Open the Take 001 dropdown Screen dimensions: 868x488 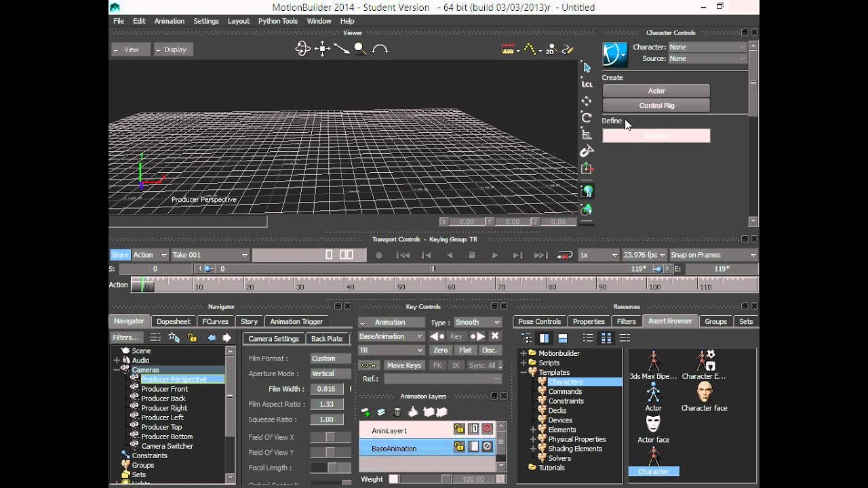(x=210, y=255)
